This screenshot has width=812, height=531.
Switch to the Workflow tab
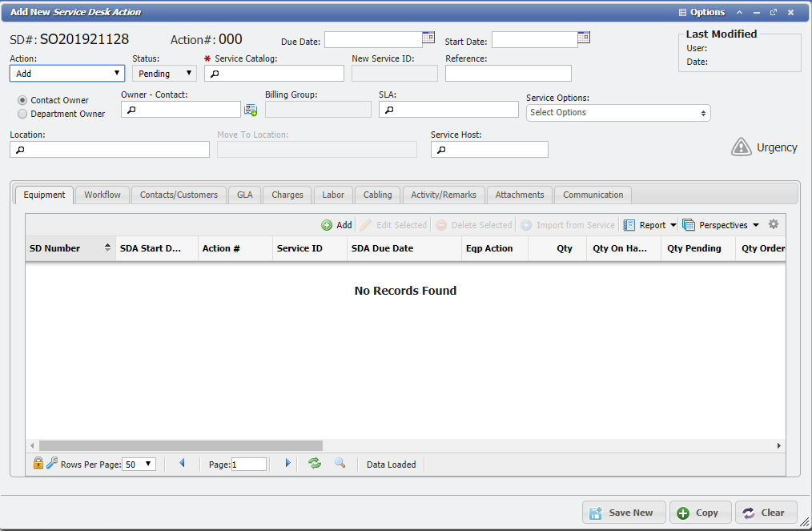pyautogui.click(x=103, y=195)
